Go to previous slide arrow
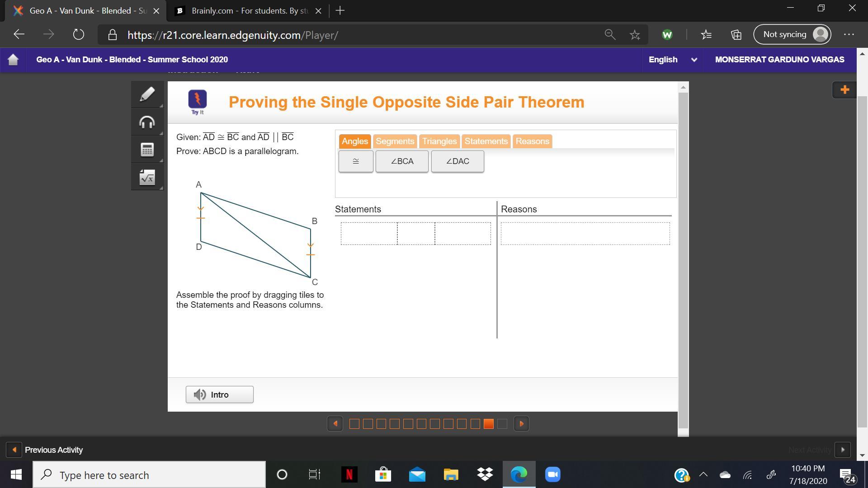This screenshot has height=488, width=868. pyautogui.click(x=335, y=424)
